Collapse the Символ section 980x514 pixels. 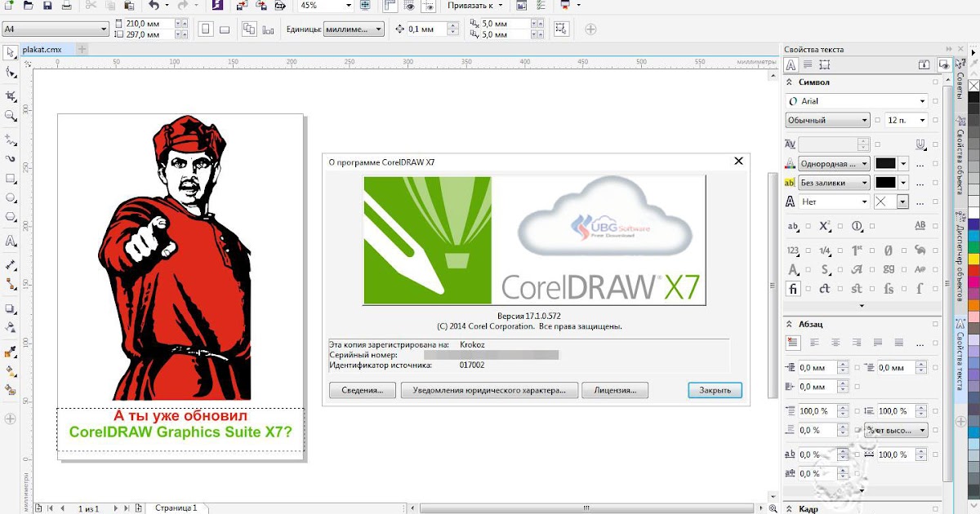[x=790, y=82]
